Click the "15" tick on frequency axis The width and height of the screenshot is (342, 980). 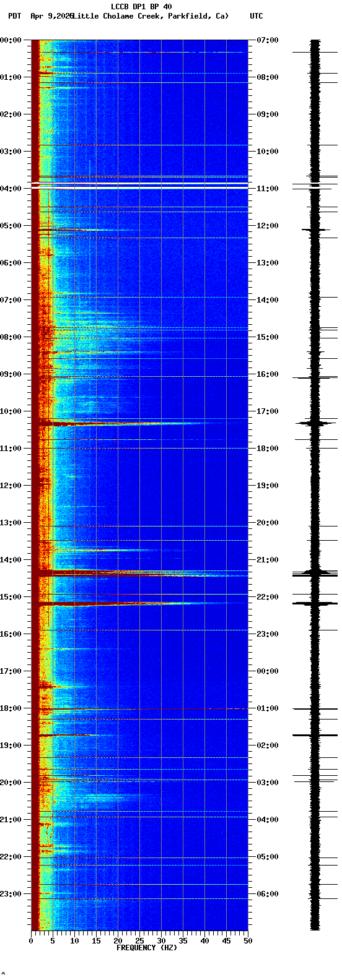click(96, 942)
